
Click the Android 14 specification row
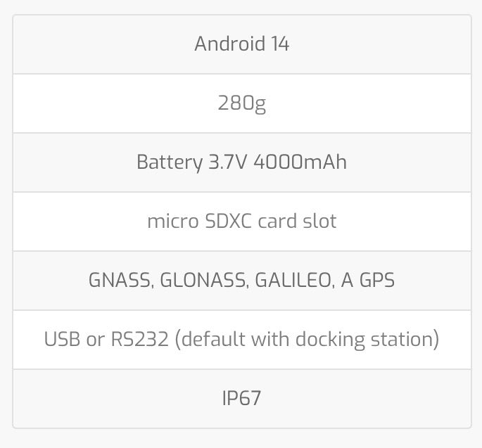coord(241,44)
